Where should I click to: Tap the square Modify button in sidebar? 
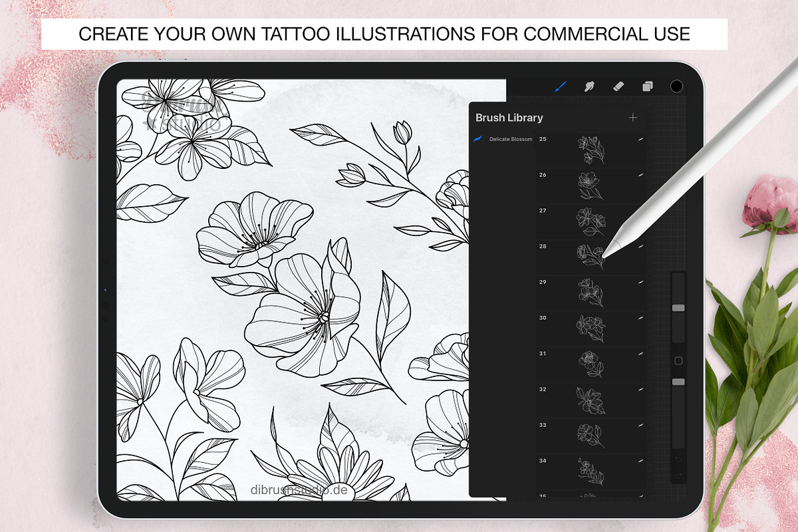coord(678,360)
